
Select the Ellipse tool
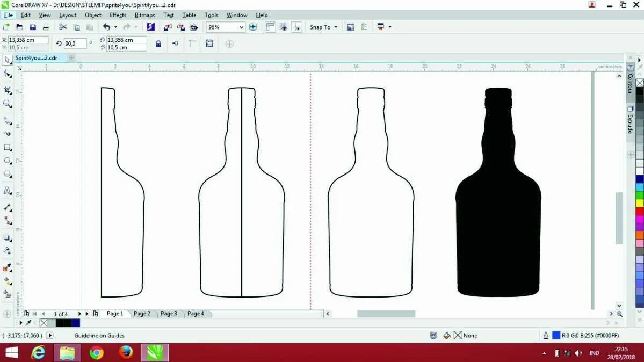[8, 161]
